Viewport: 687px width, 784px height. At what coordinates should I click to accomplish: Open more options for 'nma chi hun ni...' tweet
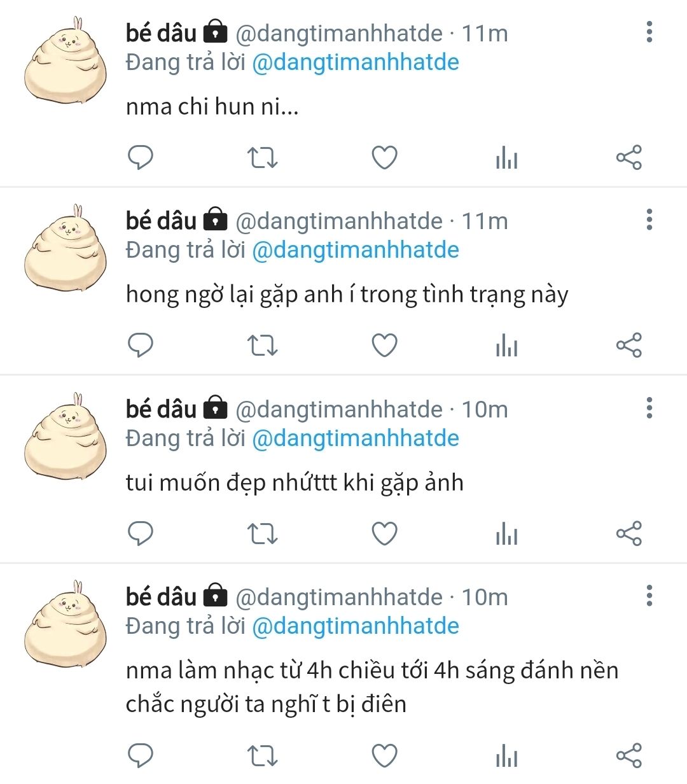click(x=649, y=32)
